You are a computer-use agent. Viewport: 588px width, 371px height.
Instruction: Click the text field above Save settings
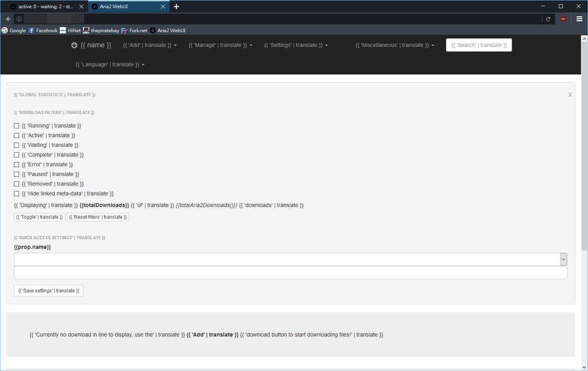[x=290, y=273]
